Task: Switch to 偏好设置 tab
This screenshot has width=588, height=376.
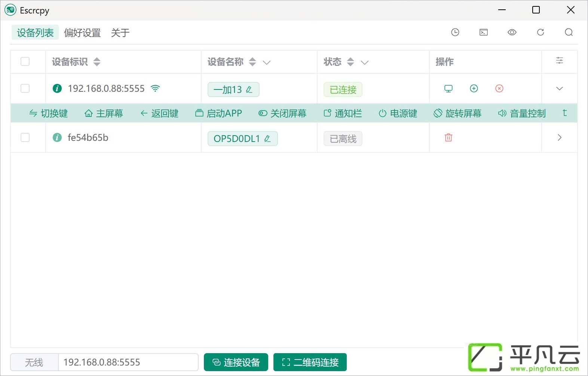Action: (82, 33)
